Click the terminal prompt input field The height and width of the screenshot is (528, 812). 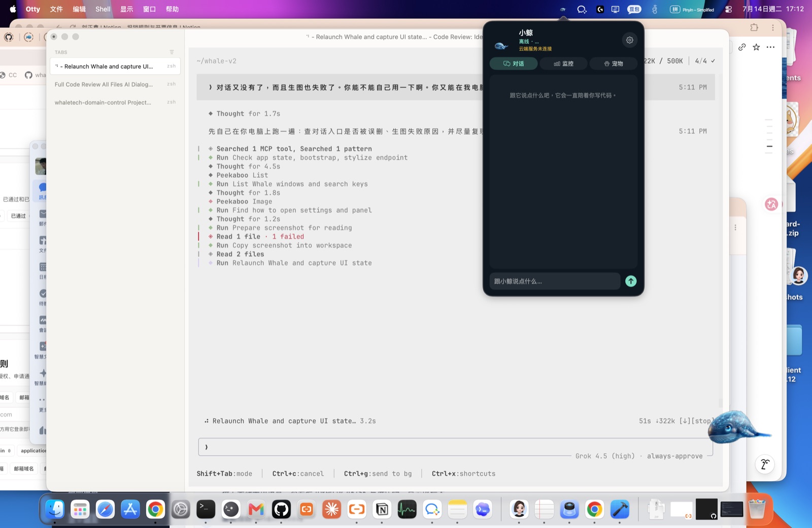point(455,447)
